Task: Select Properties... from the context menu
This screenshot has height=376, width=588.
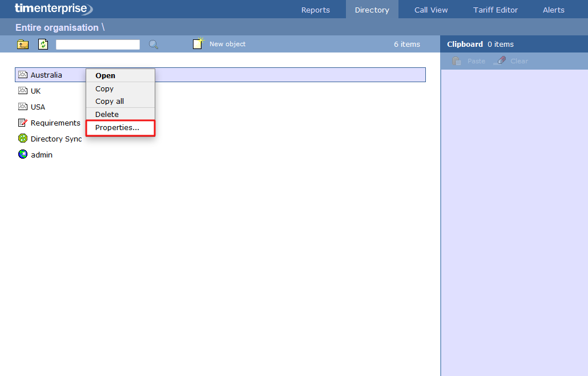Action: tap(117, 128)
